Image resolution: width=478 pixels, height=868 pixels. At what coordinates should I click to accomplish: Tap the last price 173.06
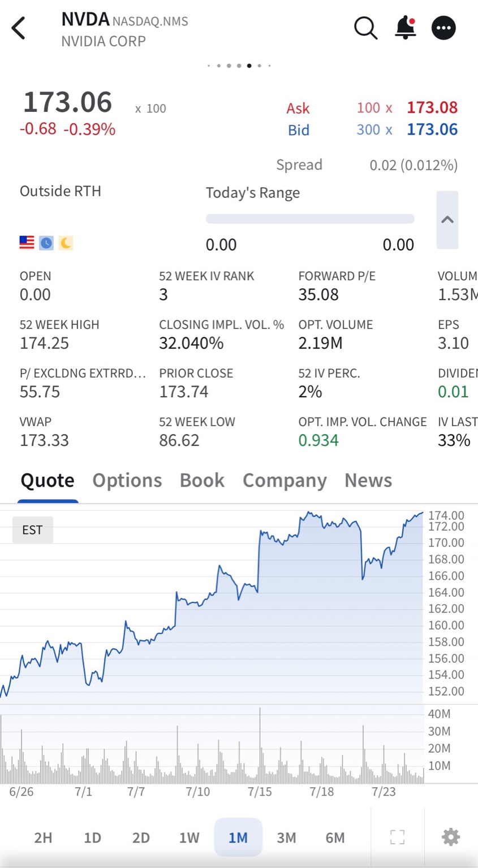[67, 102]
